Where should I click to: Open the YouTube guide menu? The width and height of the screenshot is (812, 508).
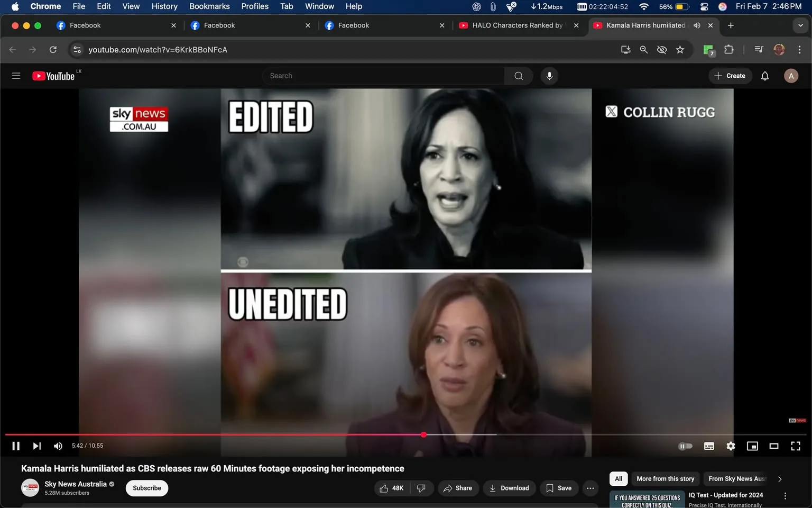pos(16,75)
